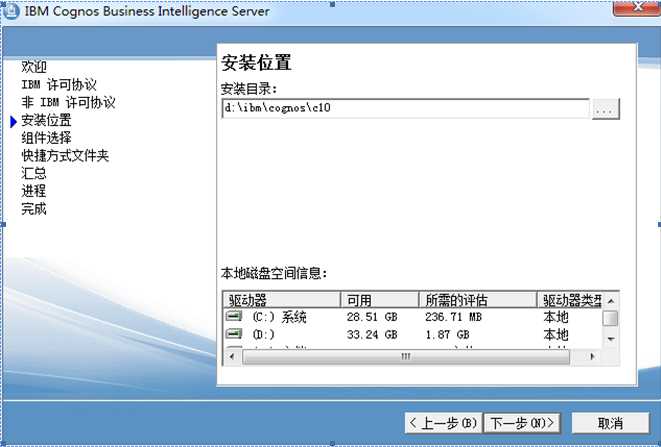Click the horizontal scroll left arrow
Screen dimensions: 661x447
pos(231,356)
